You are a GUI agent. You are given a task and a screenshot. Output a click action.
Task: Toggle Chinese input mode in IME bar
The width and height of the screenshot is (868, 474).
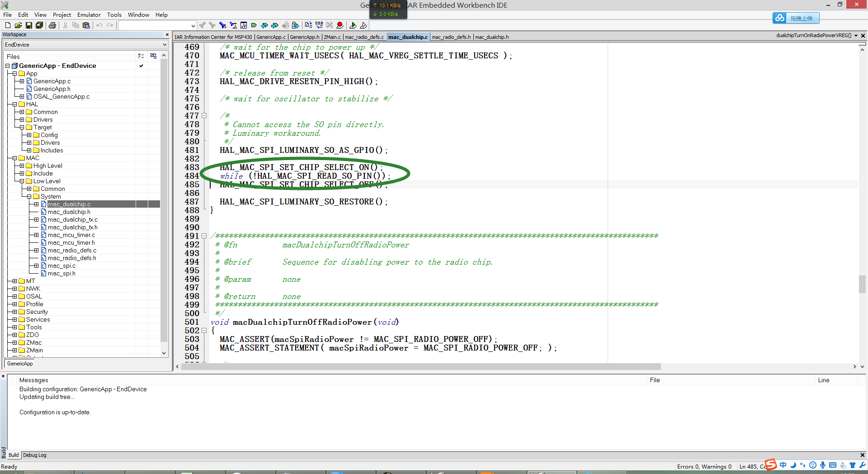pos(783,465)
